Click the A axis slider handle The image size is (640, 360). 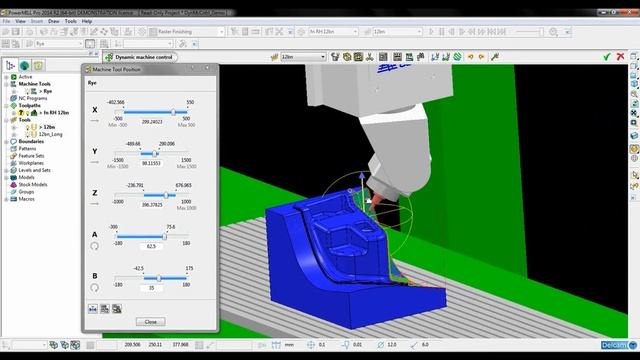tap(165, 236)
